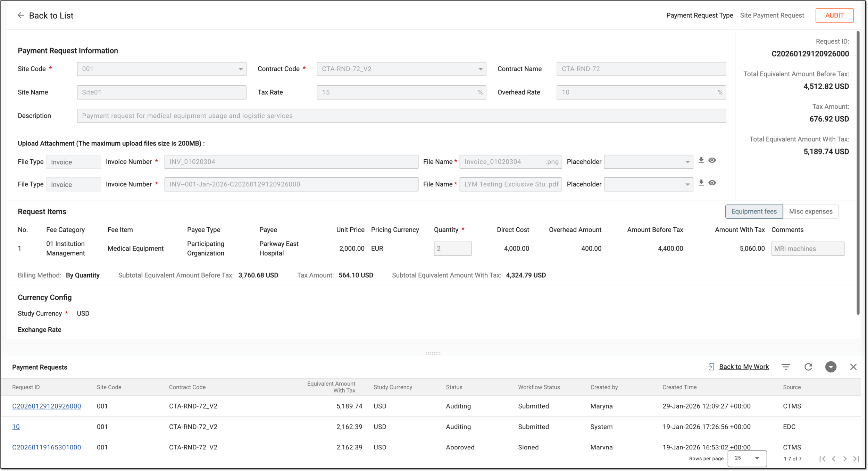Image resolution: width=868 pixels, height=471 pixels.
Task: Refresh the Payment Requests list
Action: (808, 367)
